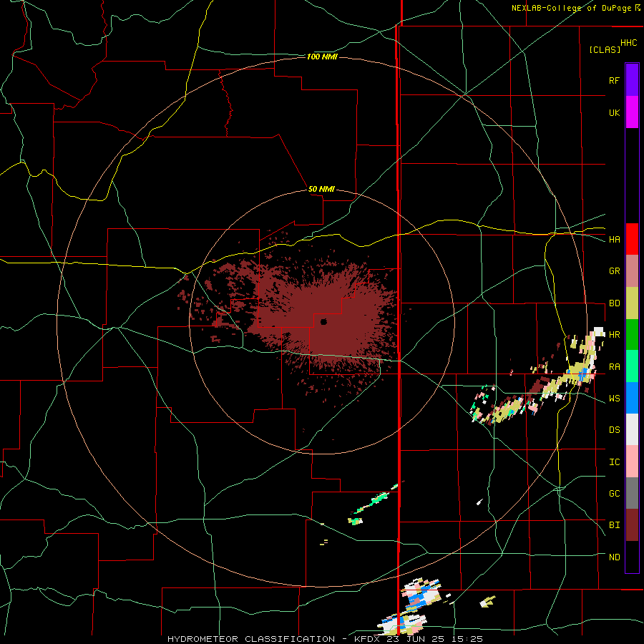Click the 50 NMI range ring label
Screen dimensions: 644x644
pos(321,190)
